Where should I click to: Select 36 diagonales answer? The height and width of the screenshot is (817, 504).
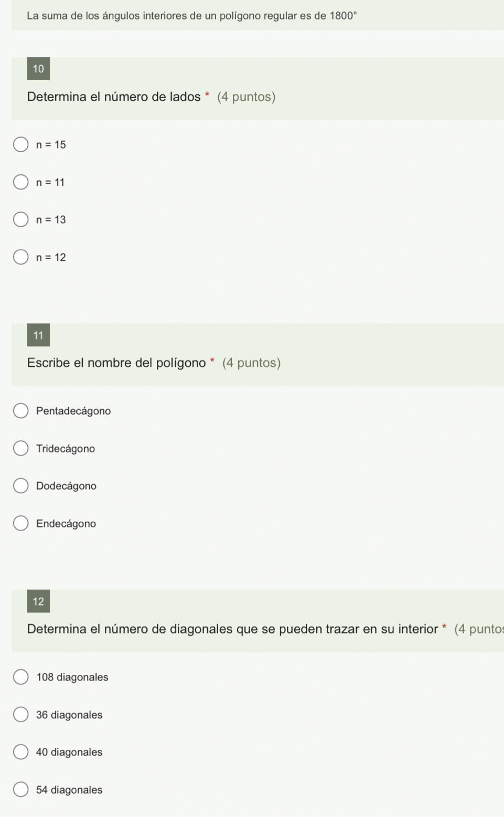click(x=20, y=715)
